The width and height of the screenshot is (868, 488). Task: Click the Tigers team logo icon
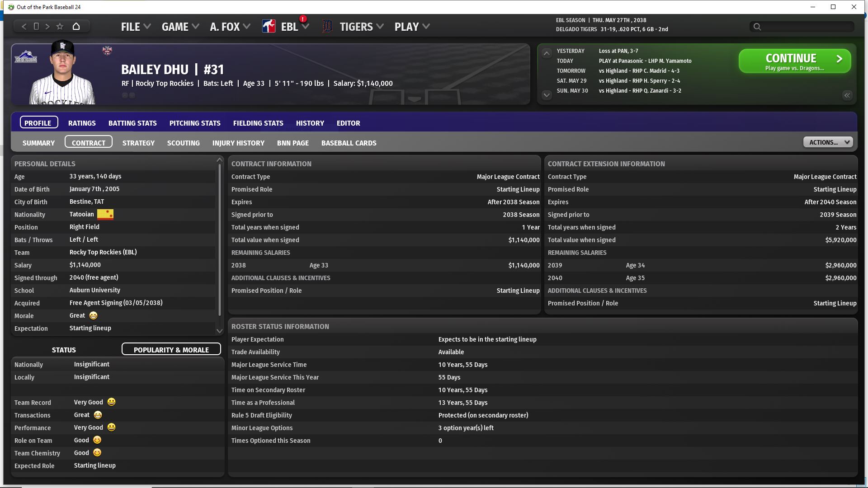[327, 27]
